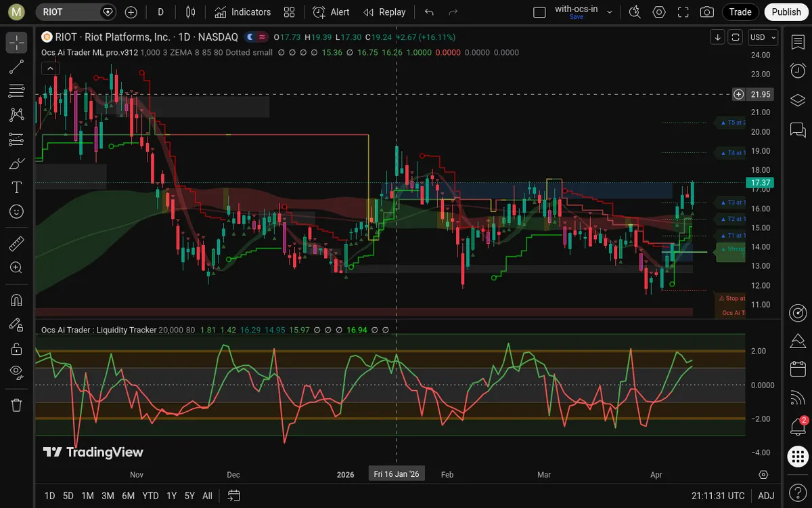Select the 1Y date range
The height and width of the screenshot is (508, 812).
[171, 495]
